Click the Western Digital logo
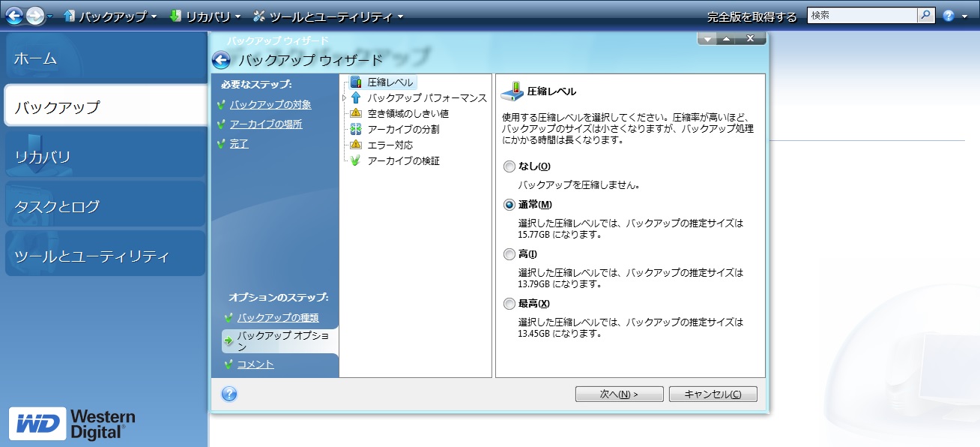Viewport: 980px width, 447px height. pyautogui.click(x=73, y=424)
